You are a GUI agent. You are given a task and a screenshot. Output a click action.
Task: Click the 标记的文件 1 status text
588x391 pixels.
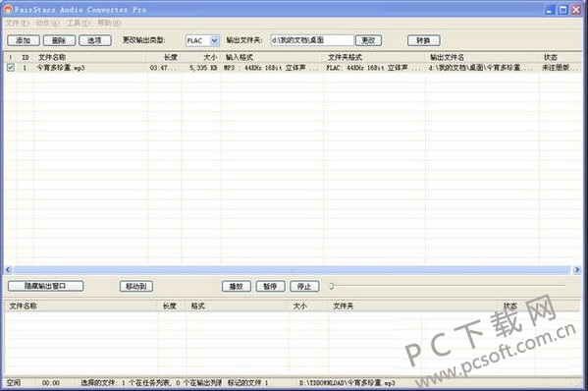coord(248,383)
